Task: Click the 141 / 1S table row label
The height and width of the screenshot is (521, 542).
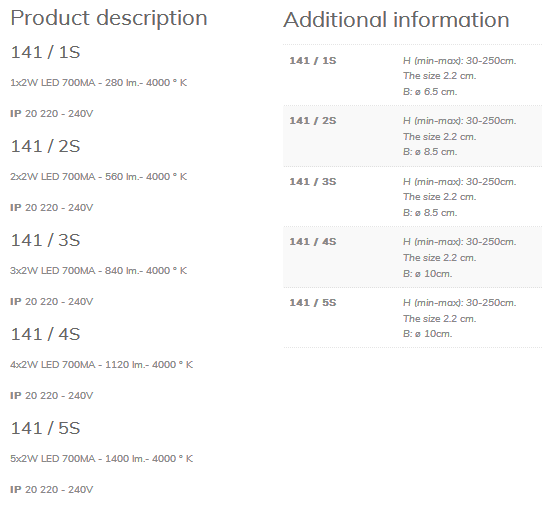Action: click(313, 61)
